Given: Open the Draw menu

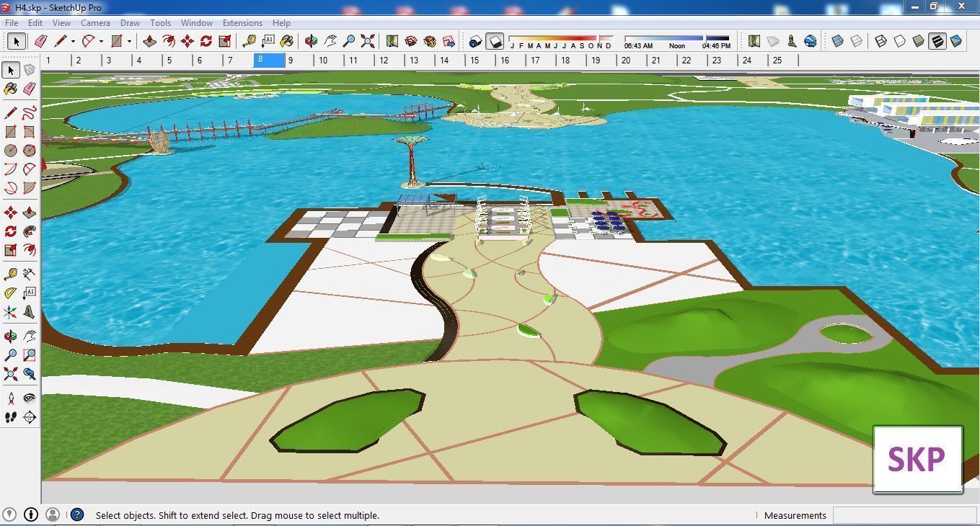Looking at the screenshot, I should [x=130, y=22].
